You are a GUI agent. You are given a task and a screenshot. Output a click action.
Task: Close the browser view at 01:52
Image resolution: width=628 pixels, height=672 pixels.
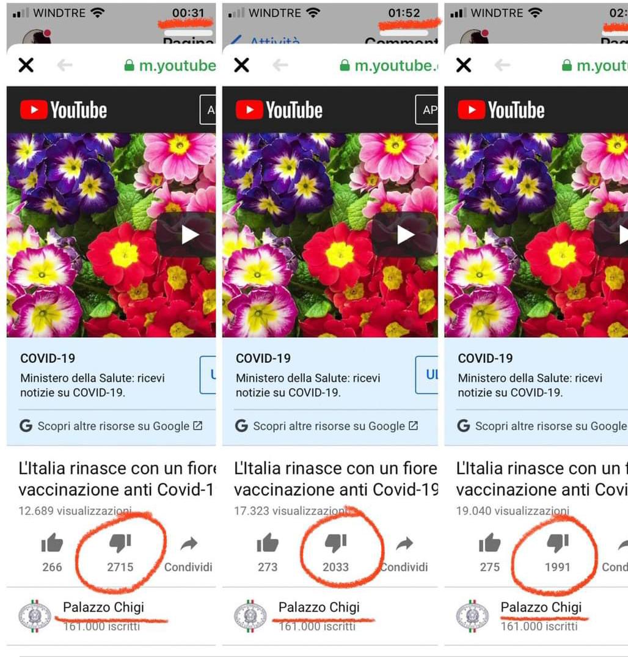(x=242, y=65)
